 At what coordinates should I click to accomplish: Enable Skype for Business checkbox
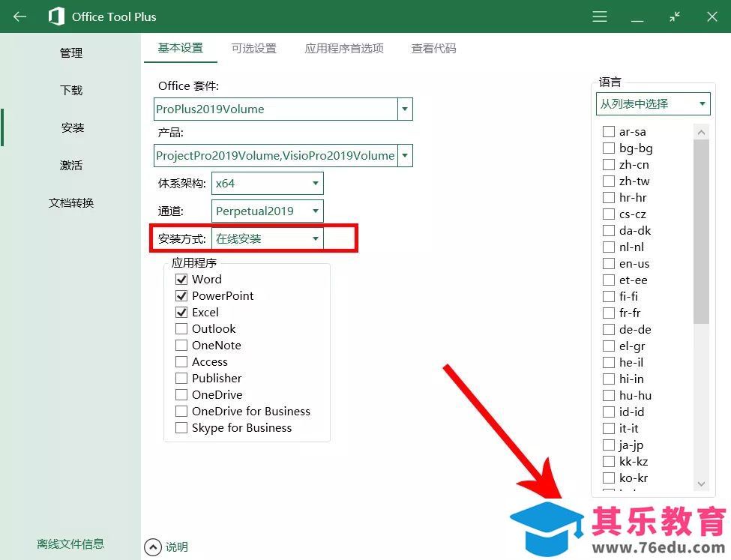181,427
